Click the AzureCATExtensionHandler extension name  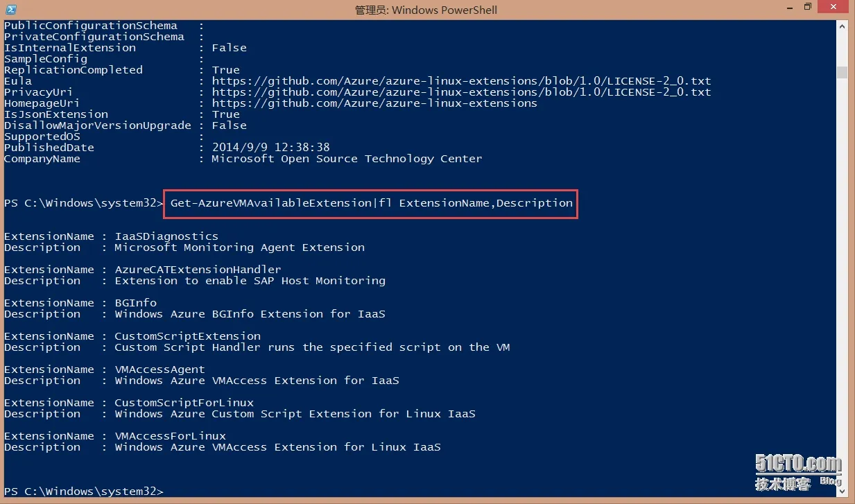[x=198, y=270]
